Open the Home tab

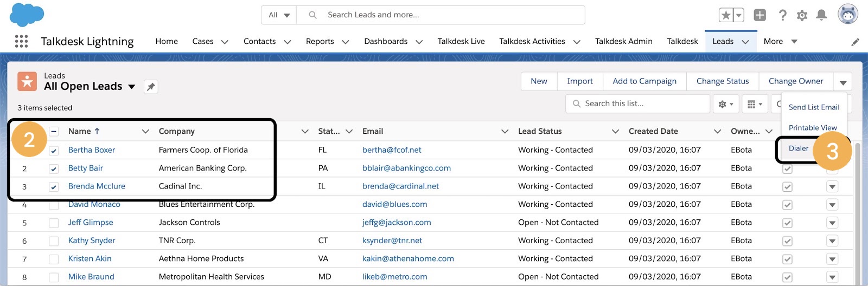click(x=167, y=41)
